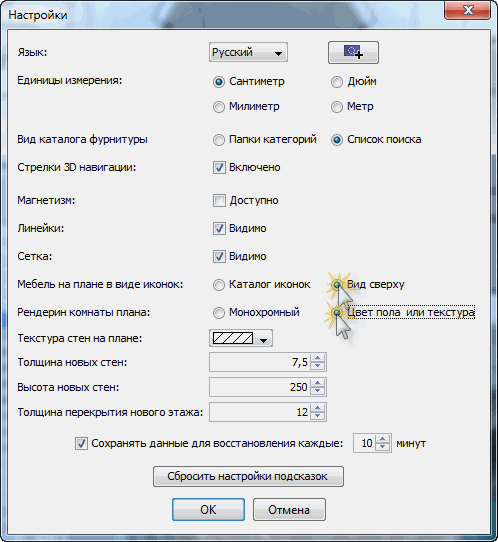This screenshot has width=498, height=542.
Task: Select the Дюйм unit radio button
Action: click(337, 82)
